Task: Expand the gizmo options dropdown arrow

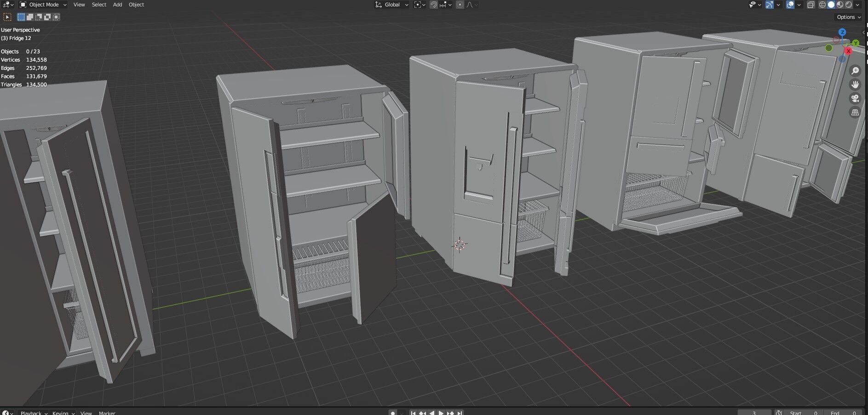Action: 778,5
